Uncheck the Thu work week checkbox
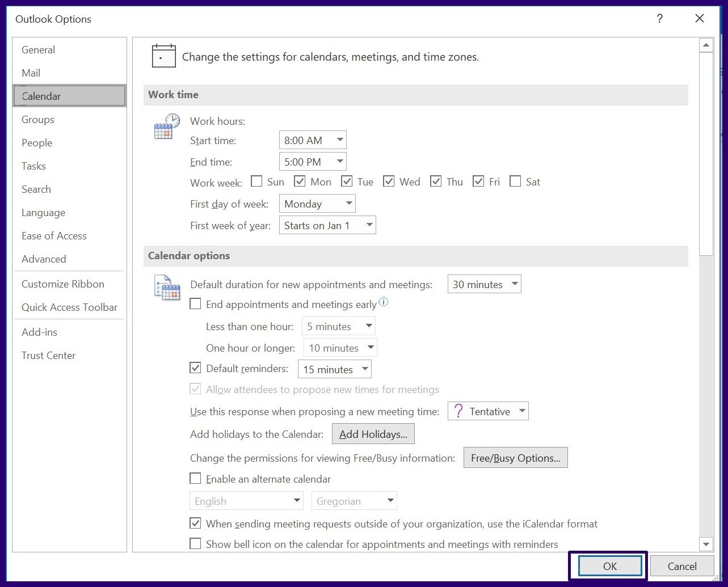 pyautogui.click(x=436, y=181)
